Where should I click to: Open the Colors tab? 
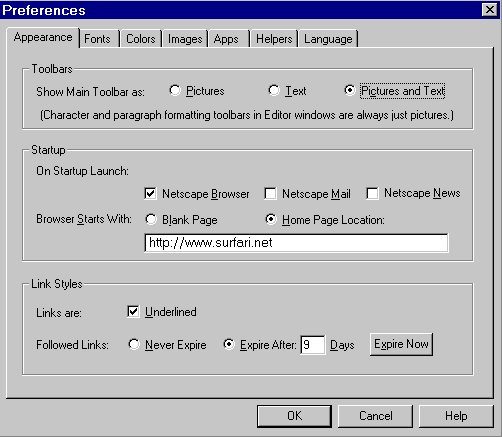[141, 39]
